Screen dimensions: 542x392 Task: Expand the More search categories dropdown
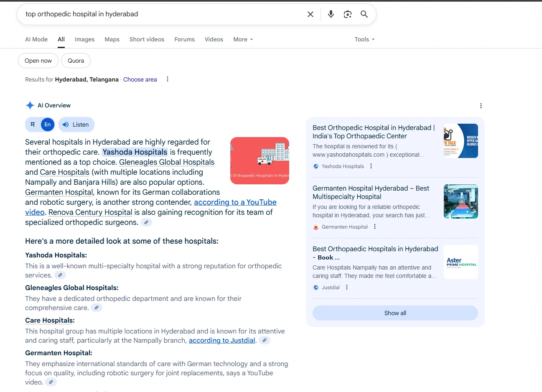[x=243, y=39]
